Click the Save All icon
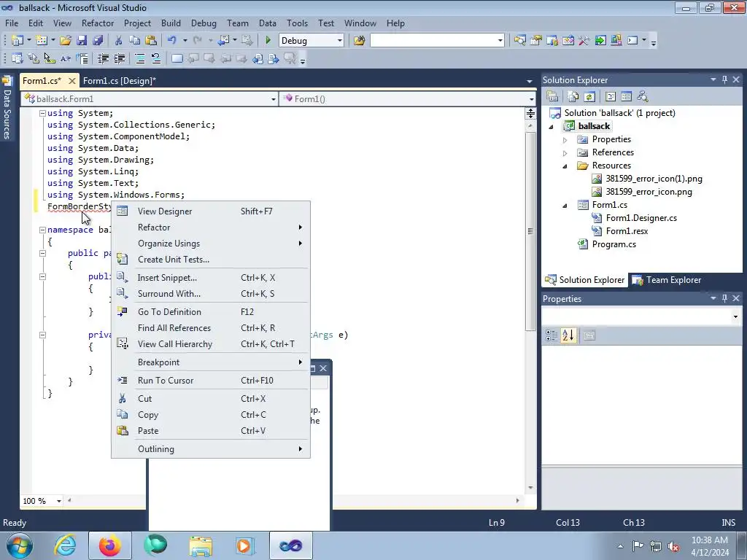747x560 pixels. click(98, 41)
